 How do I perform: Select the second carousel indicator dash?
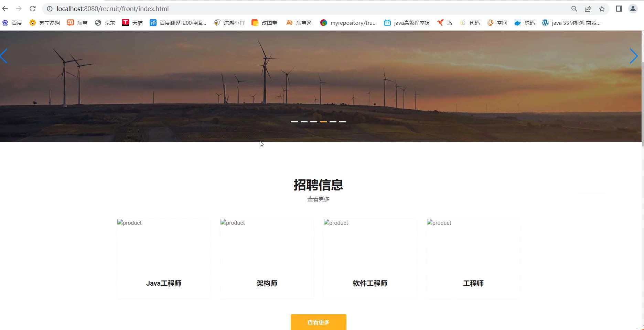[x=304, y=122]
